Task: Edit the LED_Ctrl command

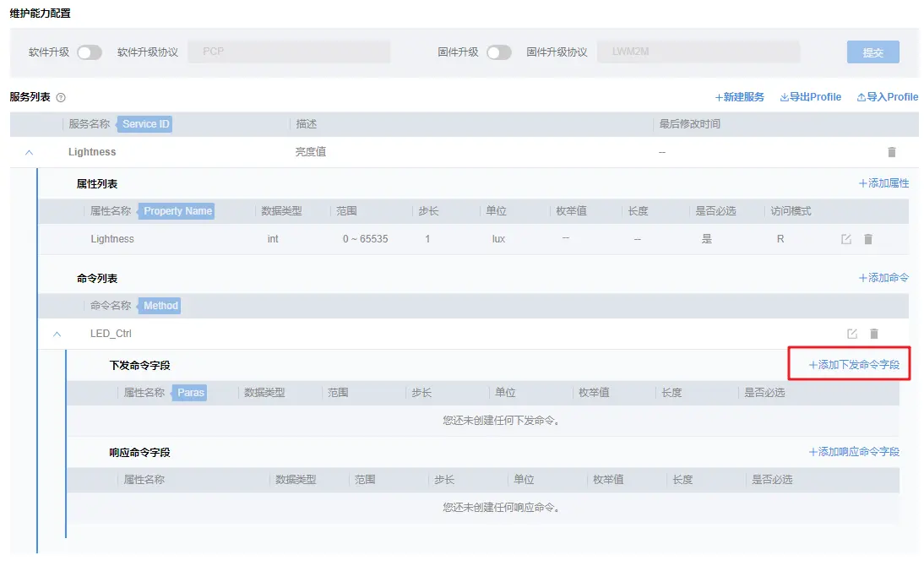Action: click(852, 334)
